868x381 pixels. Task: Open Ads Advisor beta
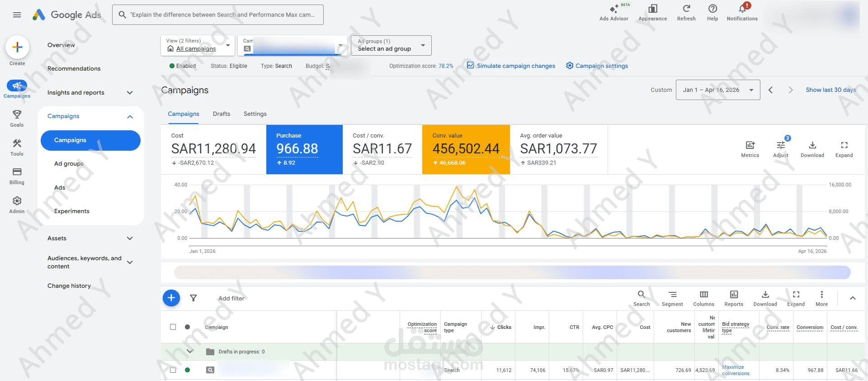coord(613,13)
